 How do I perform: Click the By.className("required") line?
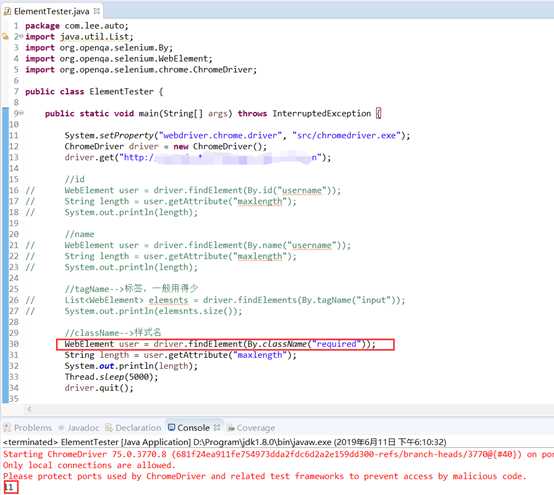[220, 344]
